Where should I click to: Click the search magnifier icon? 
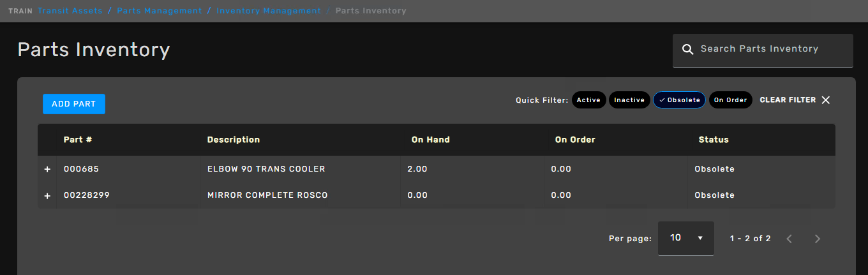pos(687,50)
